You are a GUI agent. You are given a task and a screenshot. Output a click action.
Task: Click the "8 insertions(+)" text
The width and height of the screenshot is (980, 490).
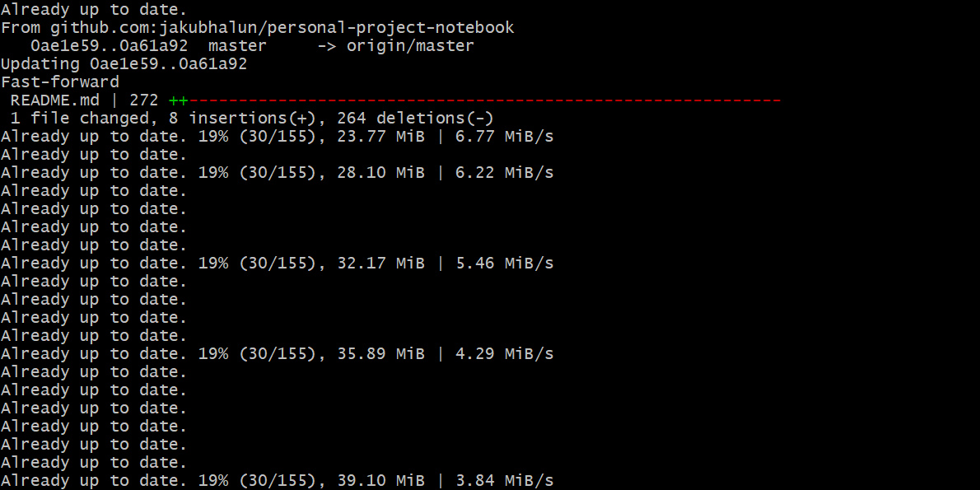257,119
